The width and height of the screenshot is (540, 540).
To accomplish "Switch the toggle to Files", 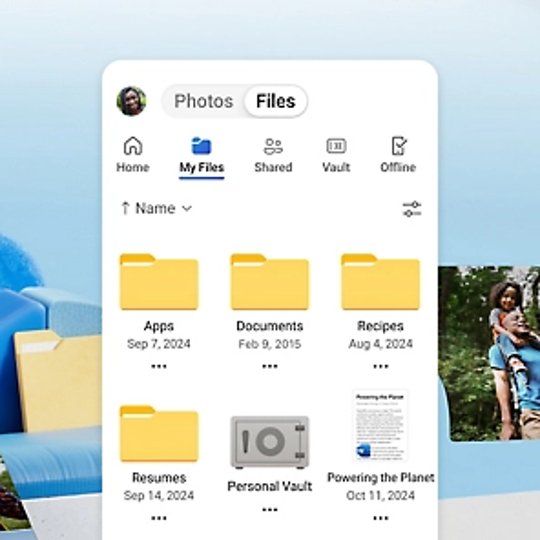I will point(276,101).
